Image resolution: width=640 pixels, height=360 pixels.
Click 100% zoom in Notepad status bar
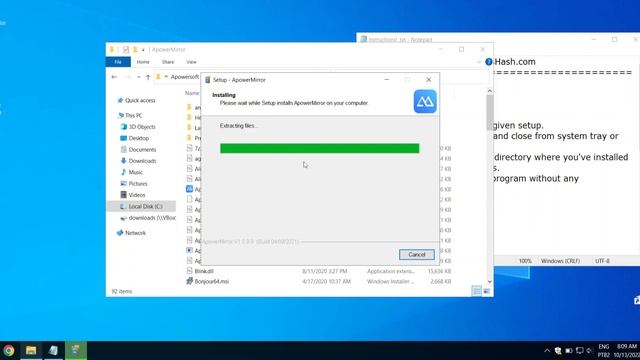[x=525, y=261]
